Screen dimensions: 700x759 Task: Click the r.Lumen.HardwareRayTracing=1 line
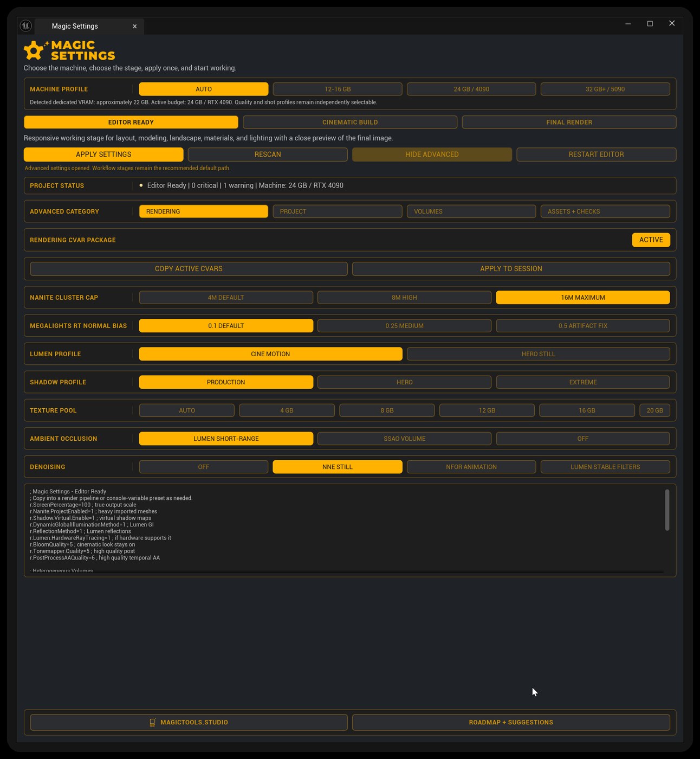[x=101, y=538]
